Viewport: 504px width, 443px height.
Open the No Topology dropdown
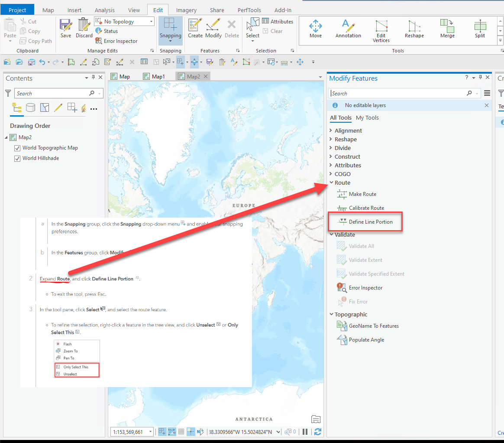(152, 21)
